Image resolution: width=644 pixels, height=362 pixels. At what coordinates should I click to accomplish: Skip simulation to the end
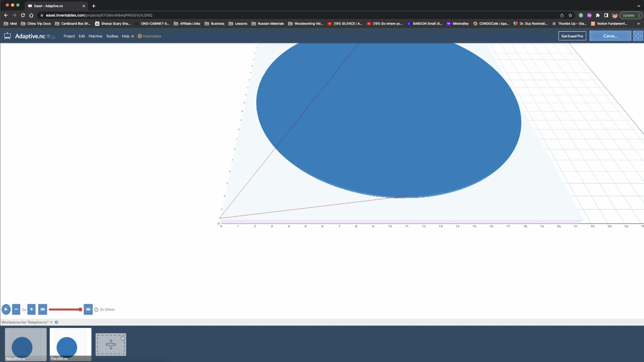(88, 309)
